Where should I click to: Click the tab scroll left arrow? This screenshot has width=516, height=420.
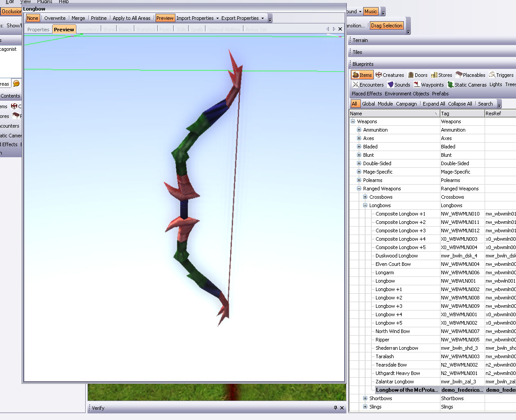[328, 29]
